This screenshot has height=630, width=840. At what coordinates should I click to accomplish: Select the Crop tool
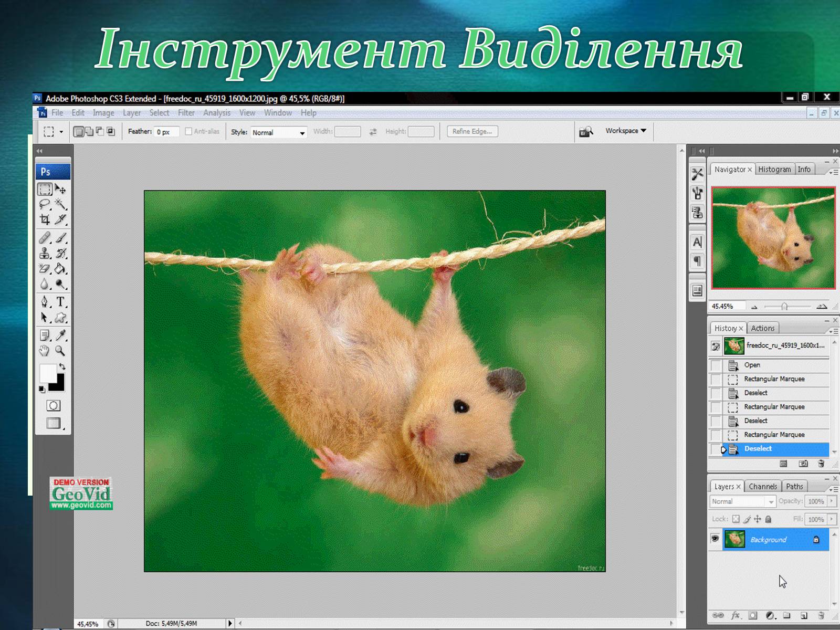45,219
